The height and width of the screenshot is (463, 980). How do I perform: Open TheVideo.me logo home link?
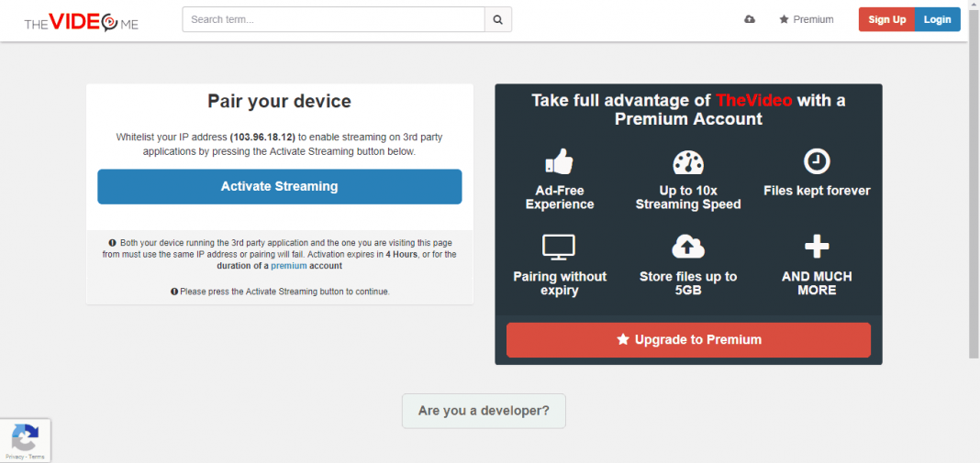(81, 21)
